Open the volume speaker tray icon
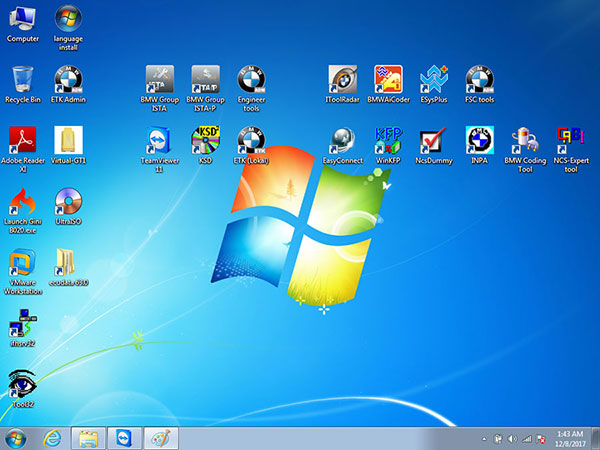 point(513,438)
